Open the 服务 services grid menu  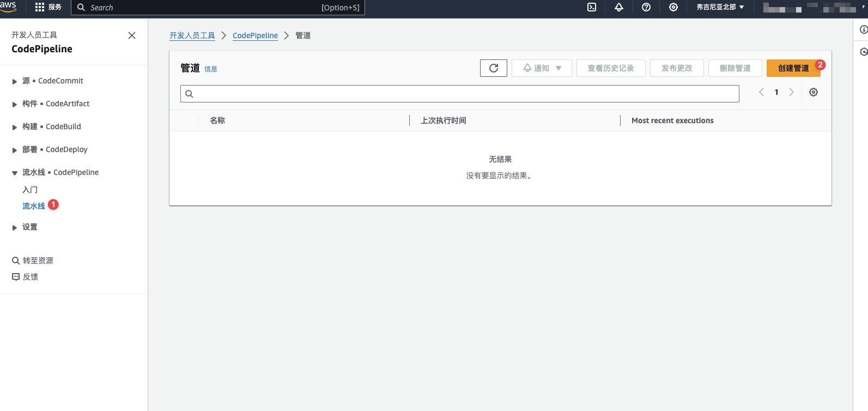(48, 7)
